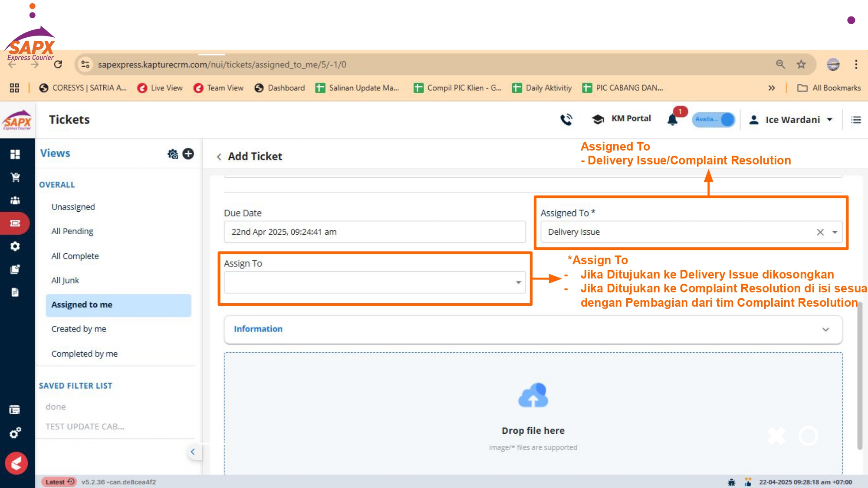Viewport: 868px width, 488px height.
Task: Click the cloud upload icon
Action: (x=533, y=395)
